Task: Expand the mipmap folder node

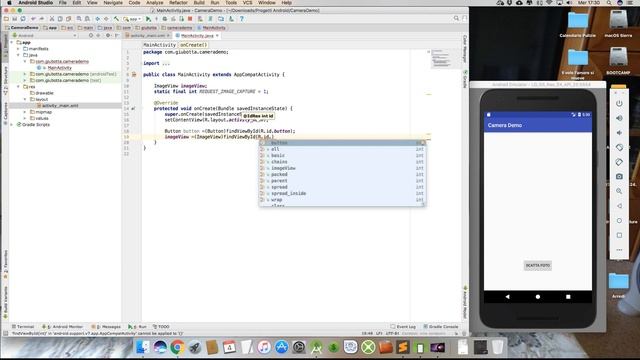Action: coord(25,112)
